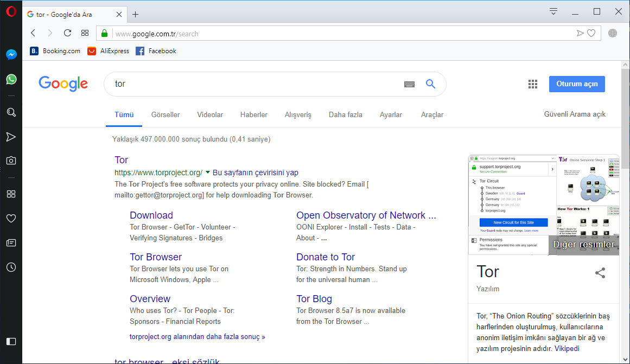
Task: Open My Flow paper plane icon
Action: [x=11, y=137]
